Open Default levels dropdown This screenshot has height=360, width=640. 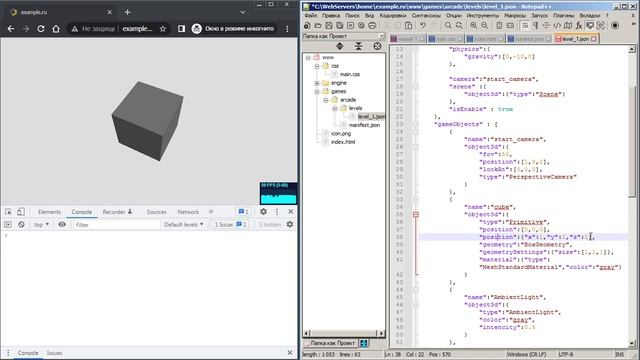[x=184, y=224]
